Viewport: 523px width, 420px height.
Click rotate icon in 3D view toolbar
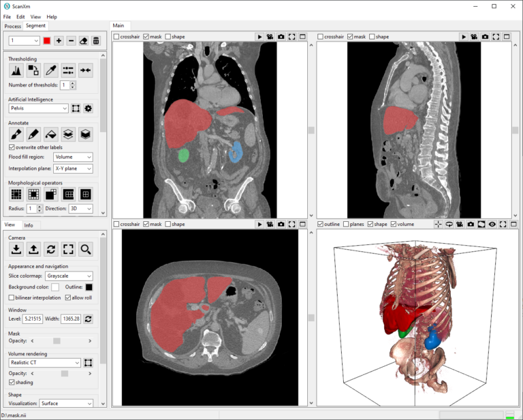[449, 225]
